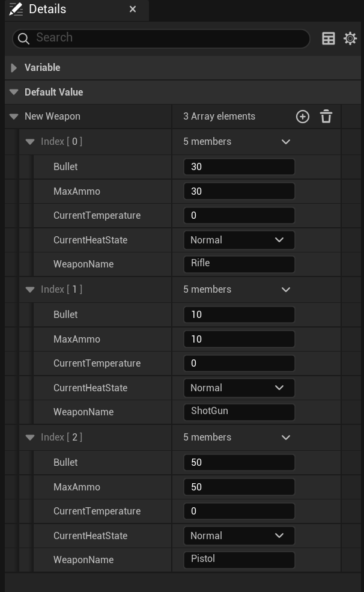Image resolution: width=364 pixels, height=592 pixels.
Task: Click the search magnifier icon
Action: [x=24, y=38]
